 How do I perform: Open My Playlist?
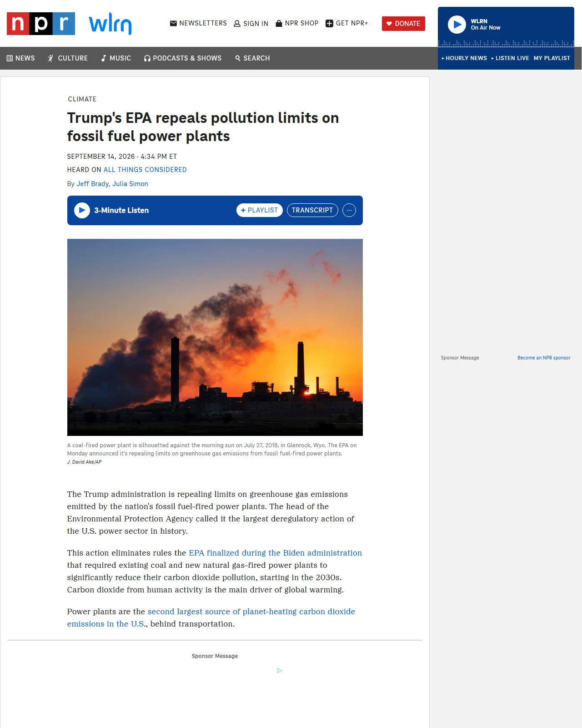pyautogui.click(x=552, y=58)
